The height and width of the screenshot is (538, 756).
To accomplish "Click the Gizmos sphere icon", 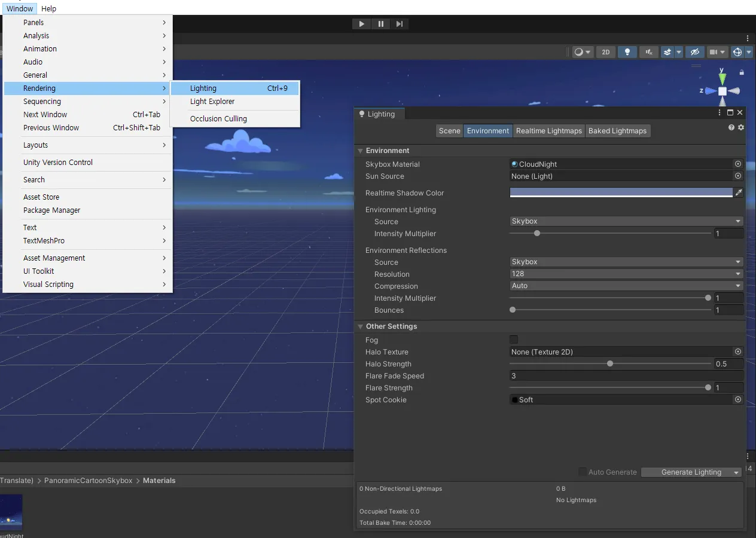I will click(738, 52).
